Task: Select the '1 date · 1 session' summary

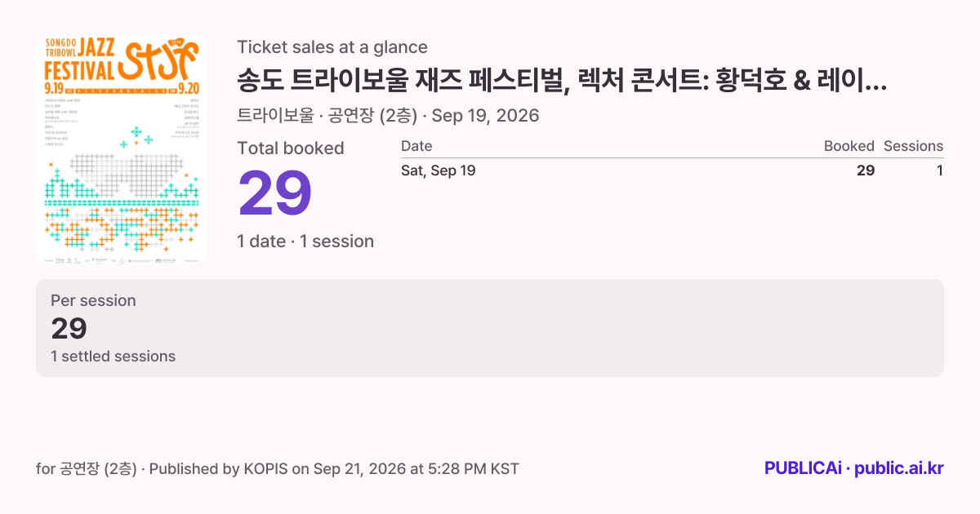Action: [x=305, y=241]
